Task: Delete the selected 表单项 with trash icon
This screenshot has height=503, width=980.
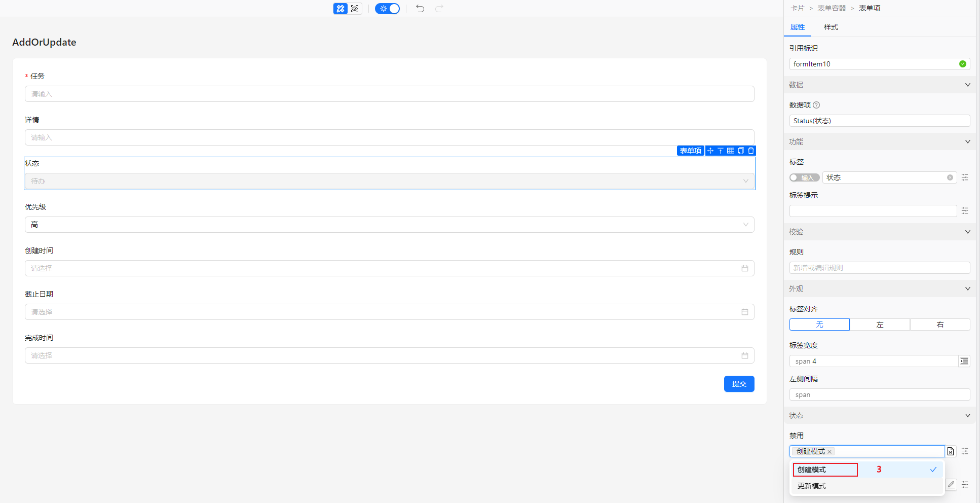Action: (x=751, y=151)
